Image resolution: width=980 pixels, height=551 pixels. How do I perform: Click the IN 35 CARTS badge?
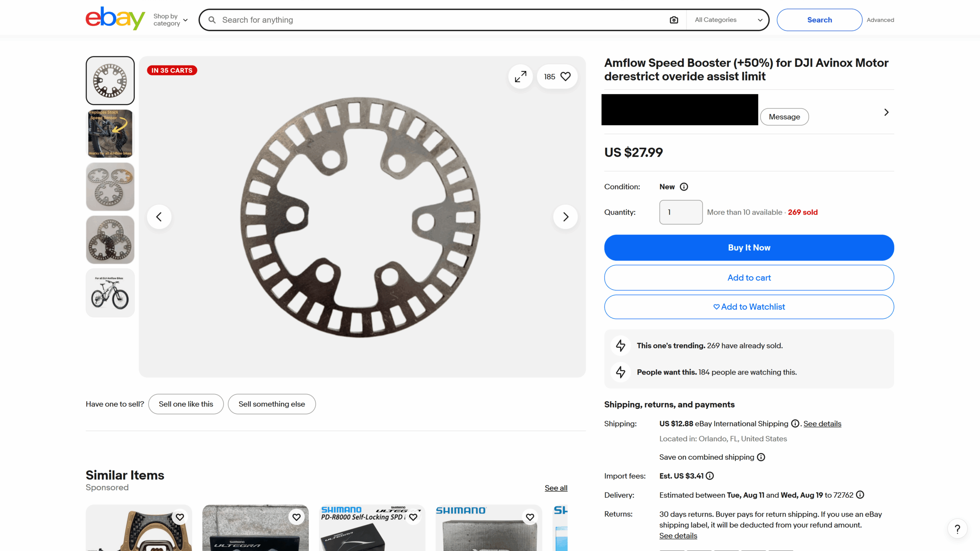pos(172,70)
